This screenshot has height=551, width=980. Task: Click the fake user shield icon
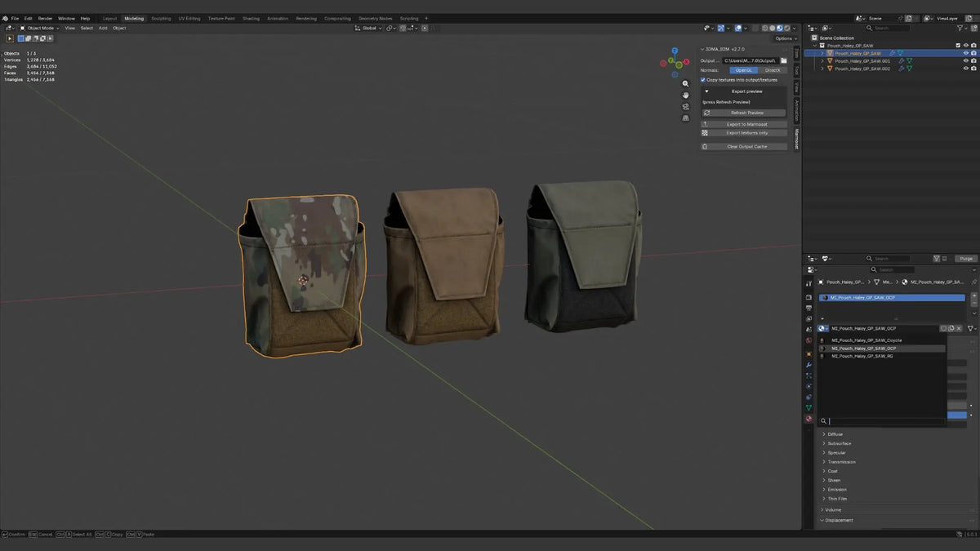[943, 328]
